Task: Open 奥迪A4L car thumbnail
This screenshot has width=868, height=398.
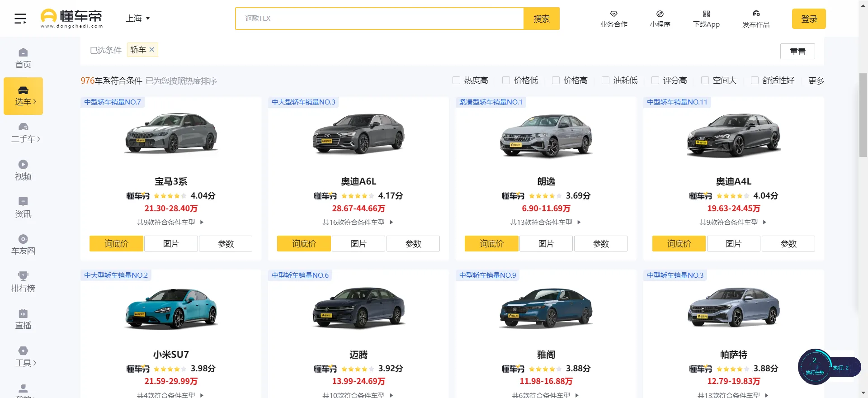Action: (x=734, y=135)
